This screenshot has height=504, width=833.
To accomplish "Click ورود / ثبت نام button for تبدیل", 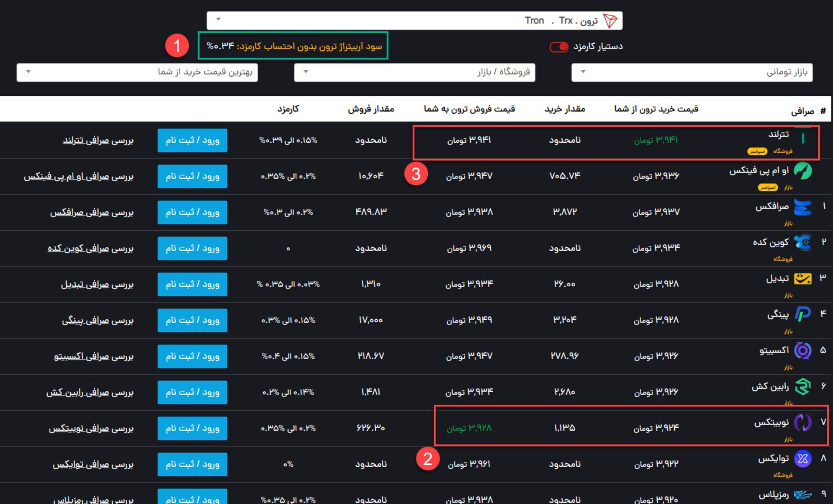I will pos(192,284).
